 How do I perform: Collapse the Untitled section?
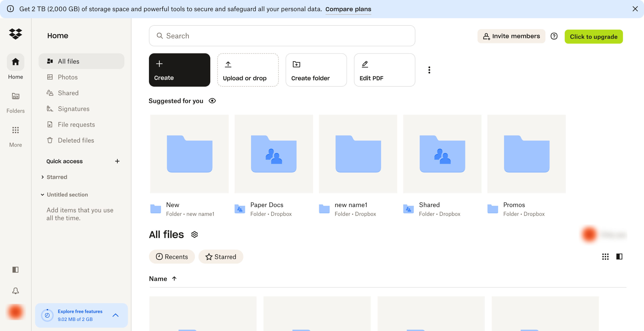click(43, 195)
